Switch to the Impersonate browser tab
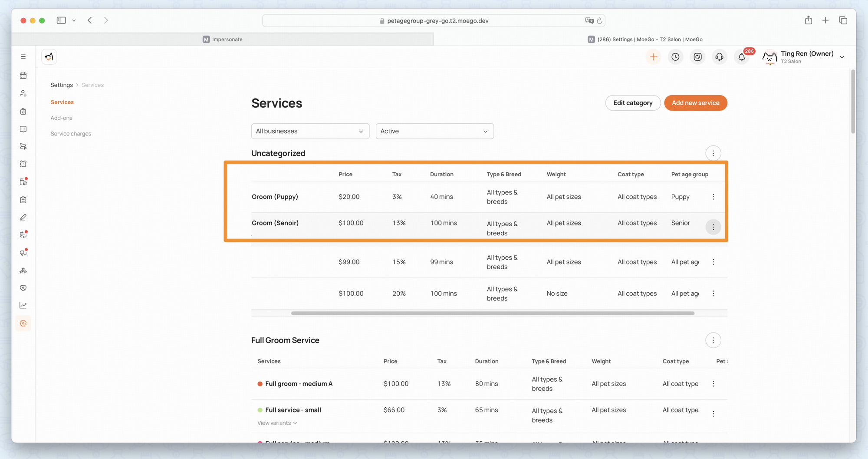 click(x=223, y=40)
